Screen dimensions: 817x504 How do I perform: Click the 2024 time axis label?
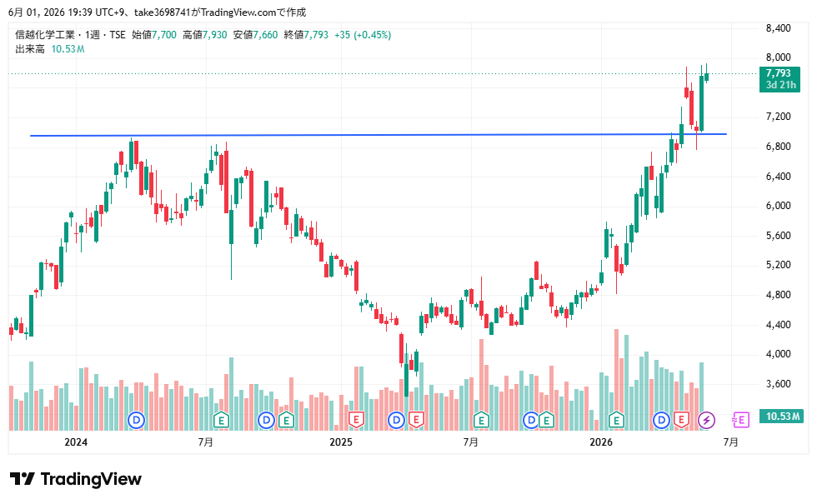76,442
